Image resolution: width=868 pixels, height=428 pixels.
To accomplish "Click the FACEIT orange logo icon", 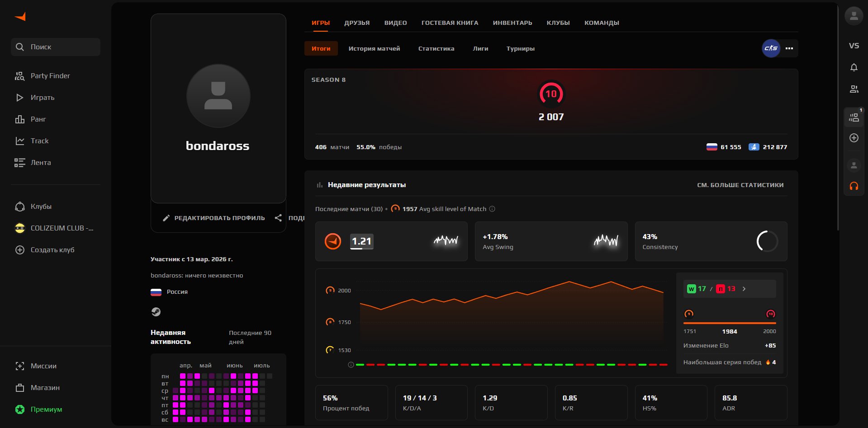I will coord(20,17).
